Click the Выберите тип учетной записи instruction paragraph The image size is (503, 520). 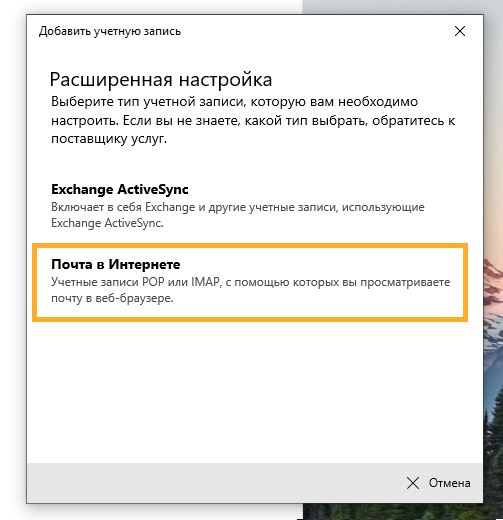point(253,120)
